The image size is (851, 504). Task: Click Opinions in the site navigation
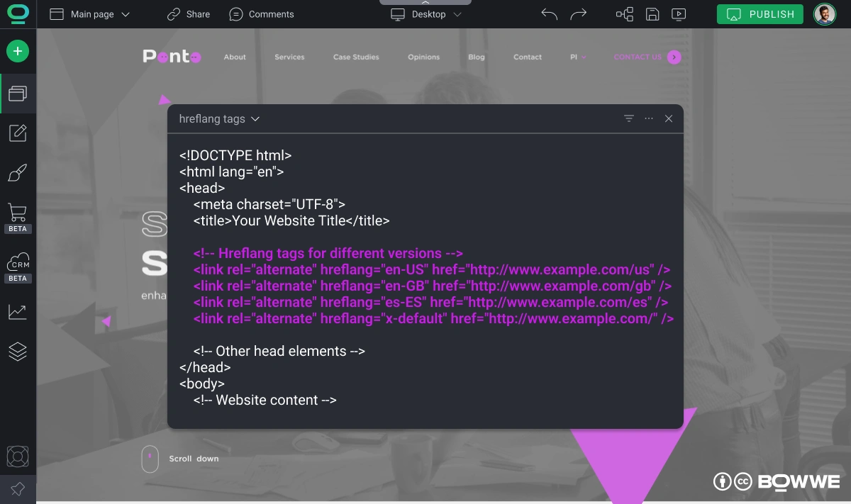[424, 57]
